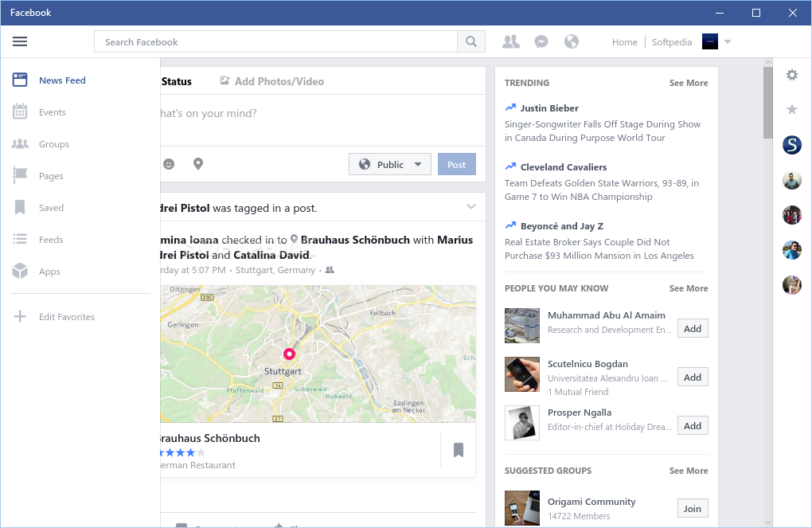Click the Post button
This screenshot has height=528, width=812.
[x=456, y=164]
